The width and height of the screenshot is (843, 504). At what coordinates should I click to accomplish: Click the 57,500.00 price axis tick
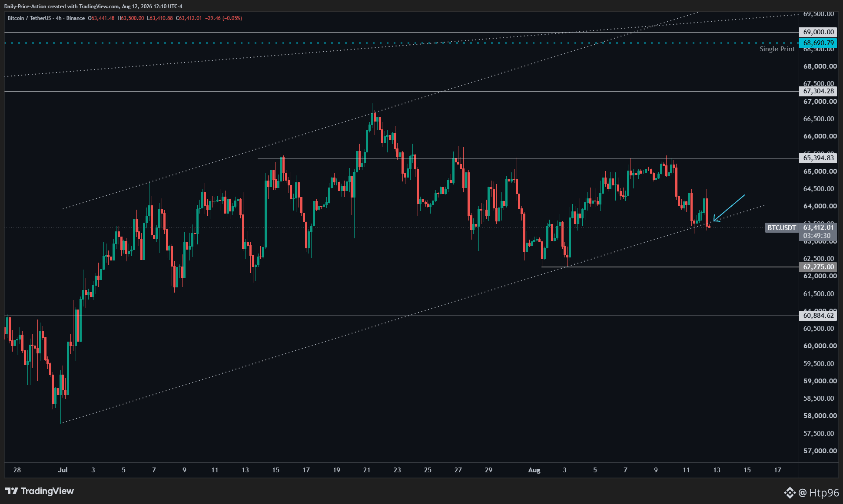[x=819, y=434]
